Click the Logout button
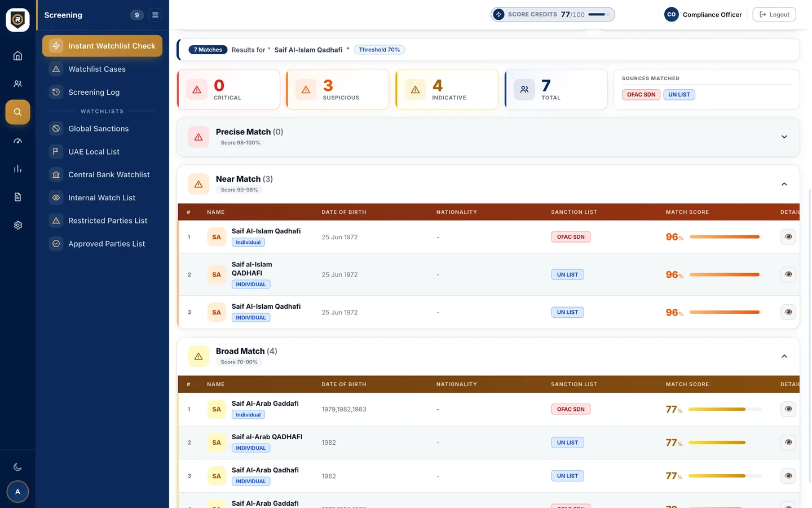 pyautogui.click(x=774, y=15)
